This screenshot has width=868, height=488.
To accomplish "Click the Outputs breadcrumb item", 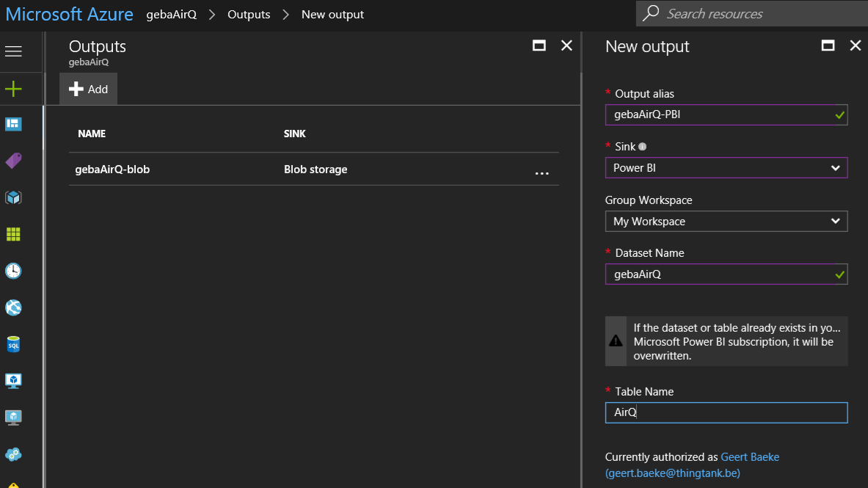I will pos(249,15).
